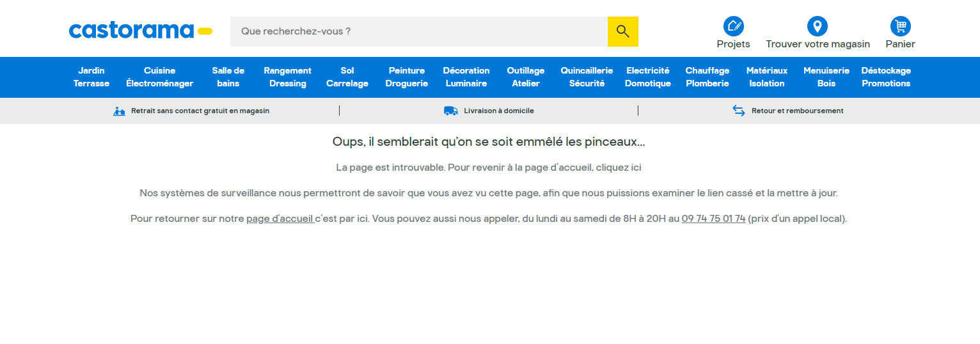Open the Peinture Droguerie menu
Viewport: 980px width, 344px height.
[407, 77]
